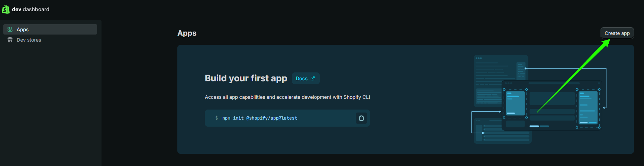
Task: Click the Apps page heading
Action: [x=187, y=33]
